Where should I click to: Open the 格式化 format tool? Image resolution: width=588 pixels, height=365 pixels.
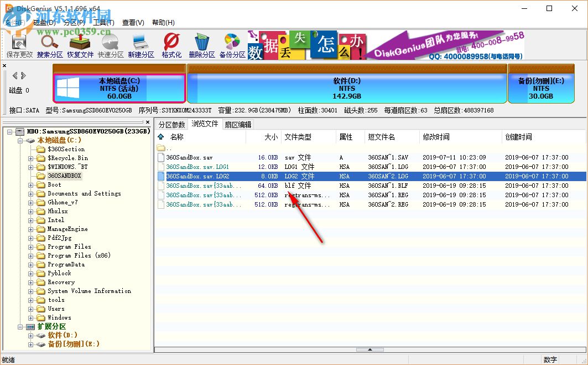(170, 44)
